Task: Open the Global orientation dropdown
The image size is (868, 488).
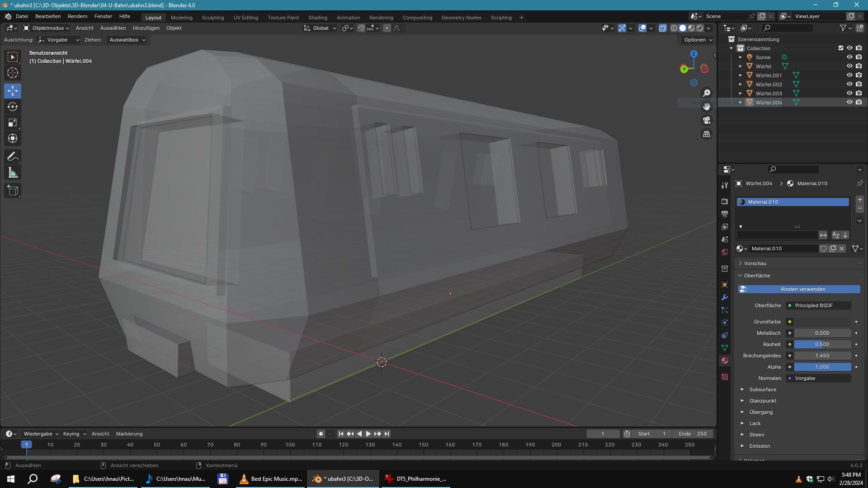Action: tap(320, 28)
